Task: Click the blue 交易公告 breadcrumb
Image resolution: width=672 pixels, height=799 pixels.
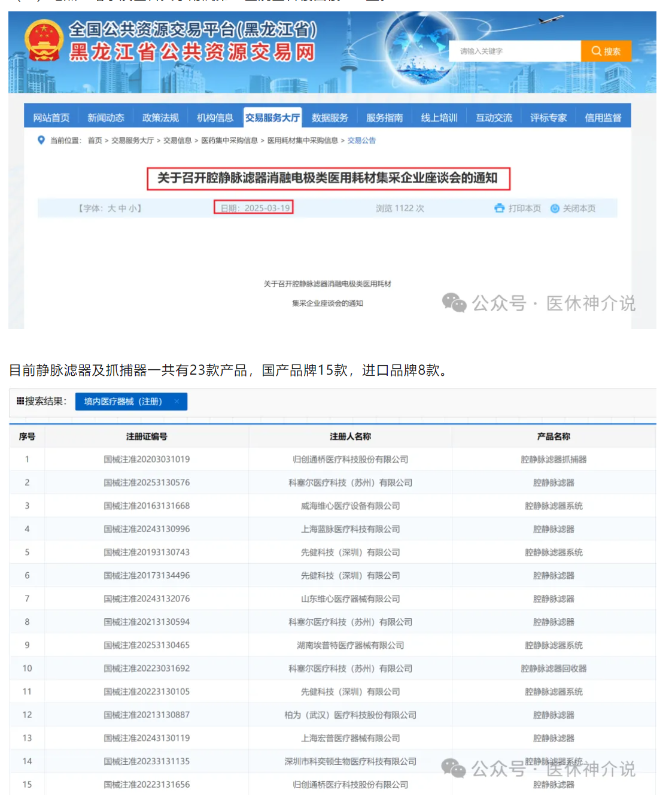Action: (x=362, y=141)
